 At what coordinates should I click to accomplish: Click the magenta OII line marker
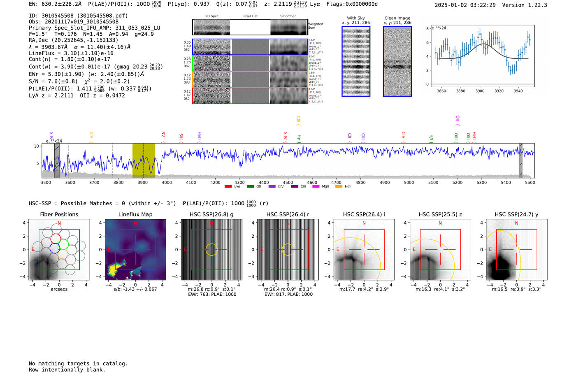458,121
